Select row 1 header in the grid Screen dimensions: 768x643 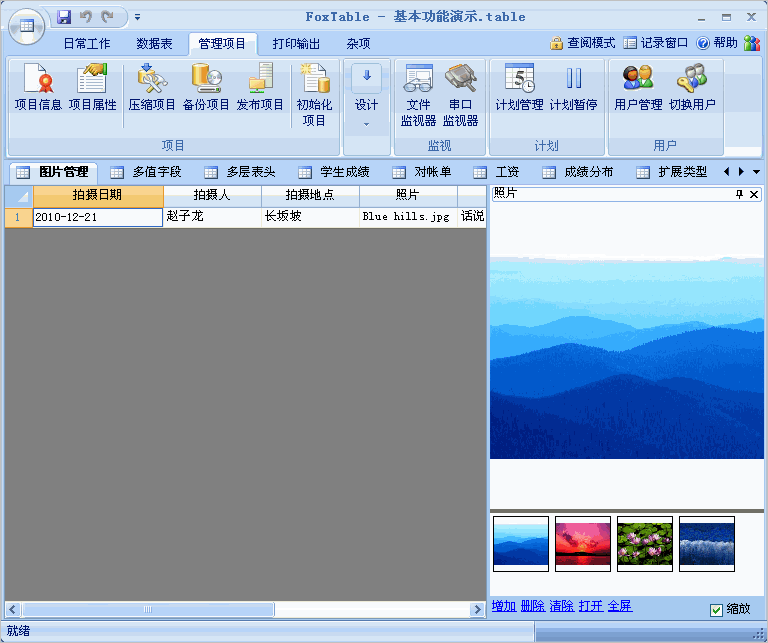click(x=19, y=217)
